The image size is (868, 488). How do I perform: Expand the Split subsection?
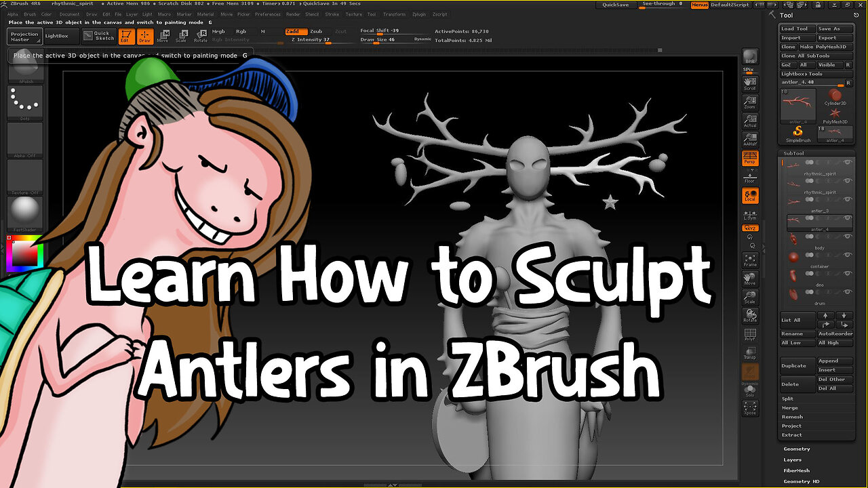coord(787,399)
